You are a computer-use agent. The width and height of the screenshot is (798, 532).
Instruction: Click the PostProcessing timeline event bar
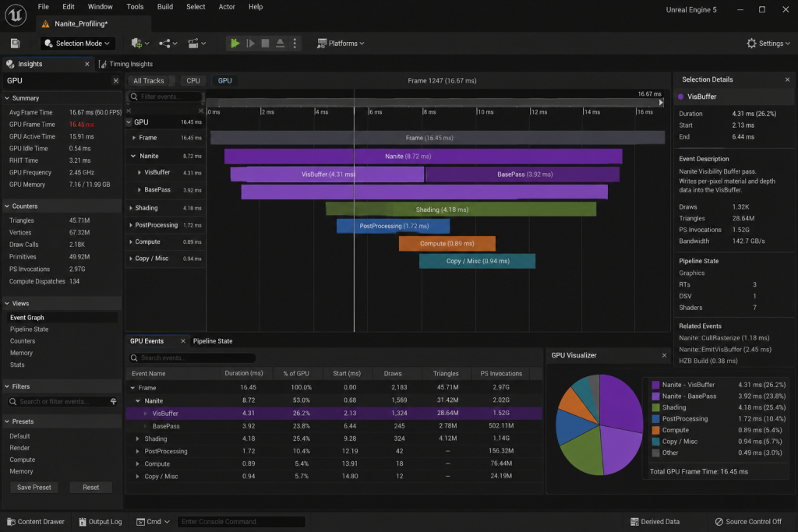(393, 227)
